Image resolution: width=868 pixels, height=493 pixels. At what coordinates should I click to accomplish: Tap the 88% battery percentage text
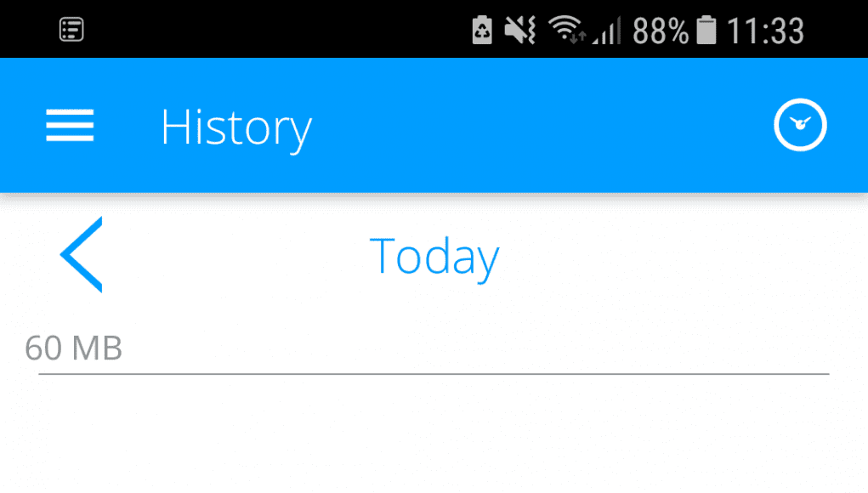661,31
